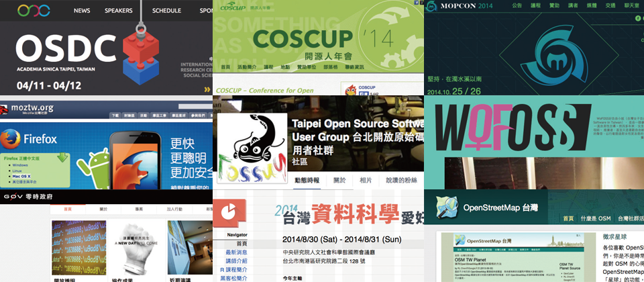This screenshot has height=282, width=644.
Task: Open the 首頁 tab on g0v site
Action: click(68, 209)
